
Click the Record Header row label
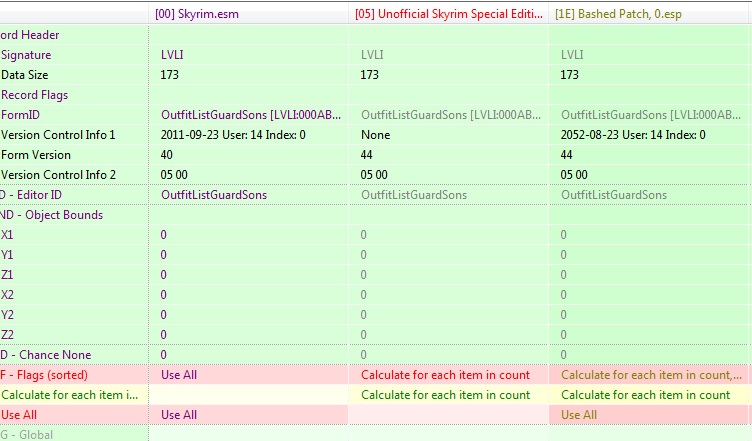30,35
